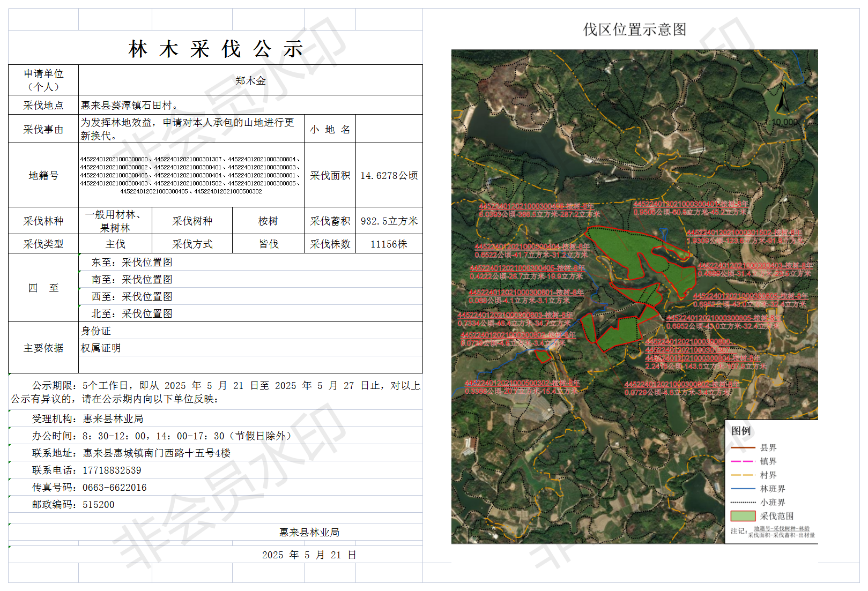Viewport: 868px width, 591px height.
Task: Click the 采伐株数 label cell
Action: click(x=330, y=244)
